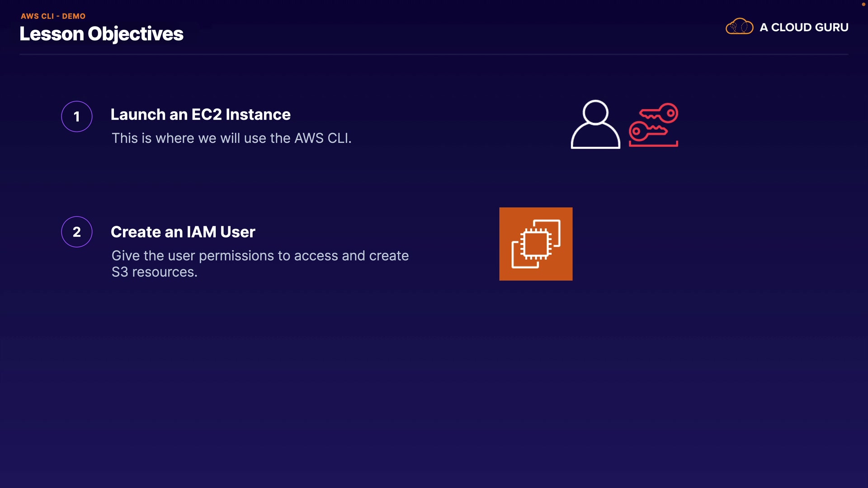Image resolution: width=868 pixels, height=488 pixels.
Task: Click "This is where we will use the AWS CLI" text
Action: [231, 138]
